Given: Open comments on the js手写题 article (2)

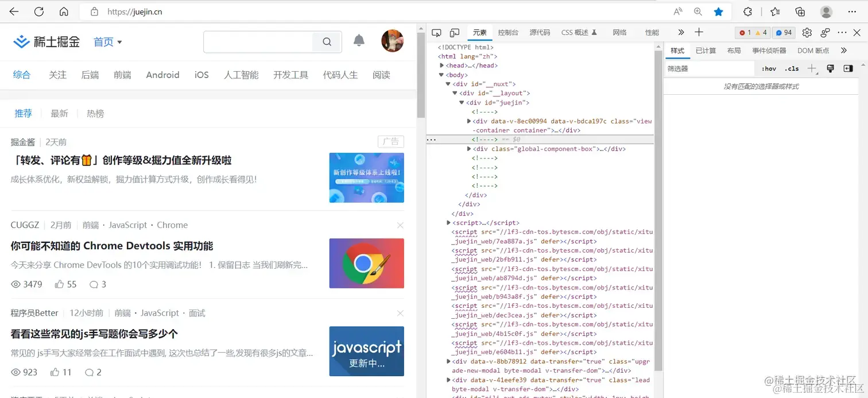Looking at the screenshot, I should (x=93, y=372).
